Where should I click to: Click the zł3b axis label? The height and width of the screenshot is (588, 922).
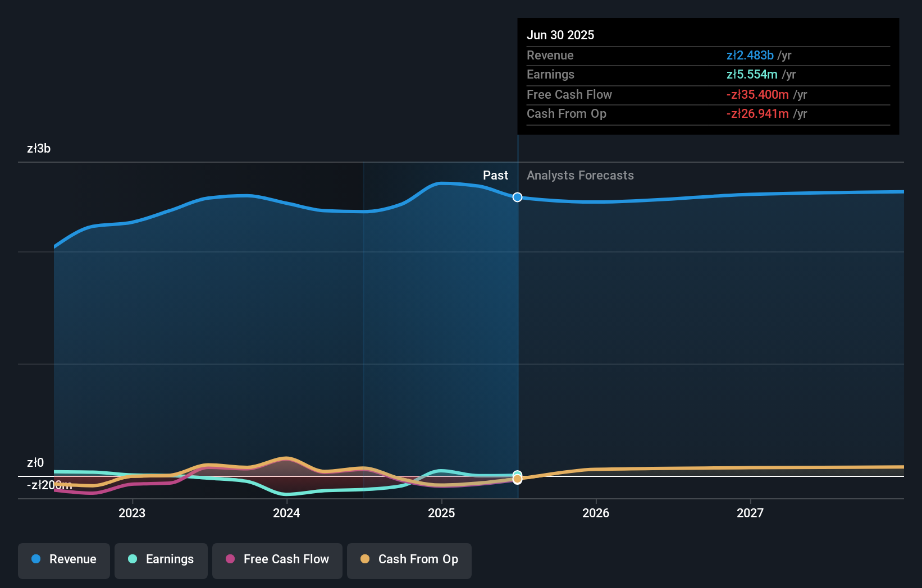point(38,149)
